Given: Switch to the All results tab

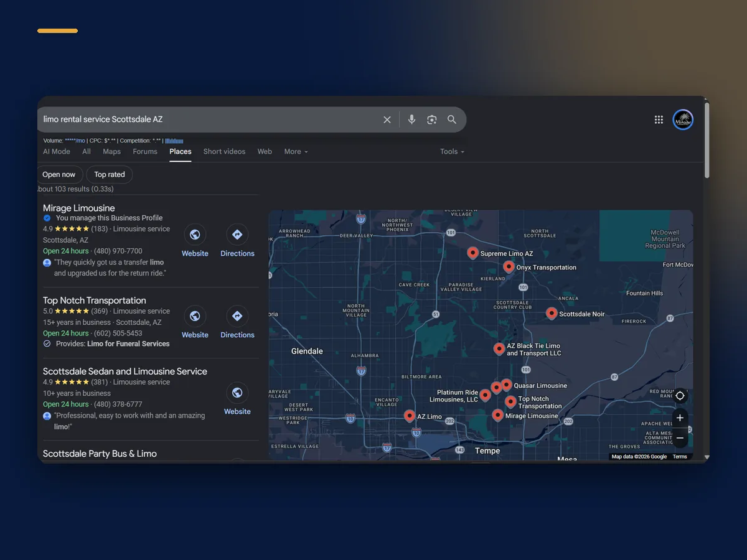Looking at the screenshot, I should point(87,152).
